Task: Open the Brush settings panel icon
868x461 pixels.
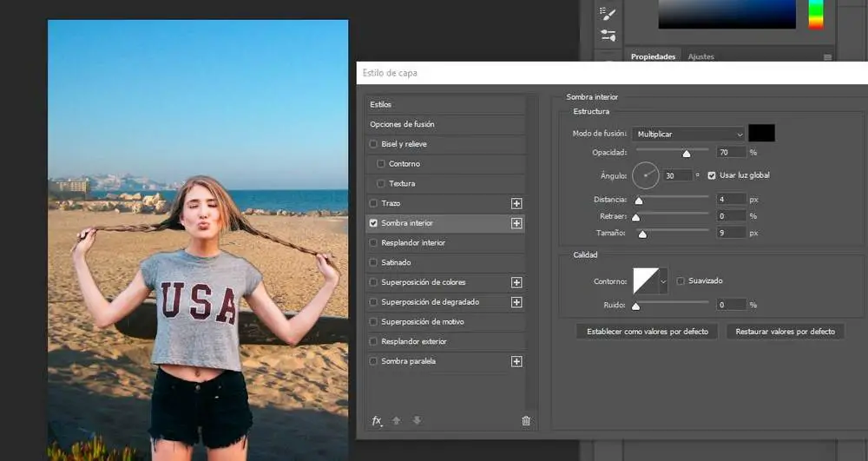Action: pyautogui.click(x=608, y=14)
